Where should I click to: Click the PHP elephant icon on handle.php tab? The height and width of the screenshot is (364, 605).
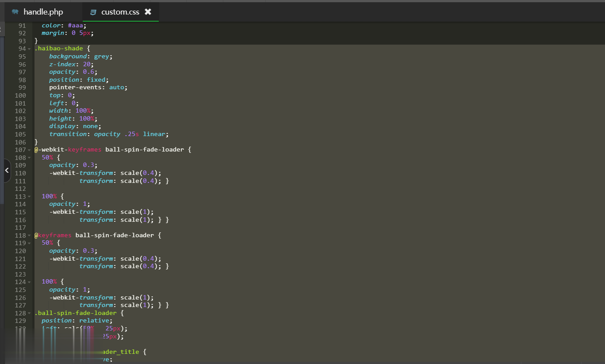click(15, 12)
